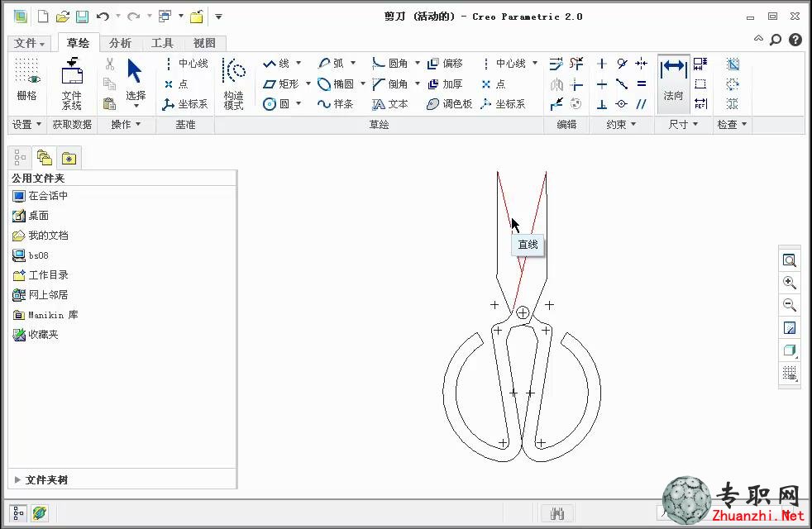Viewport: 812px width, 529px height.
Task: Switch to the 工具 ribbon tab
Action: click(161, 43)
